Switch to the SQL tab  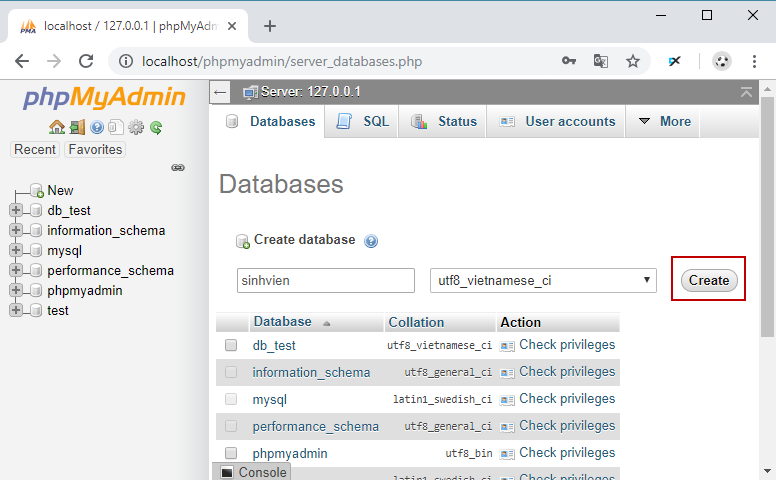click(362, 121)
